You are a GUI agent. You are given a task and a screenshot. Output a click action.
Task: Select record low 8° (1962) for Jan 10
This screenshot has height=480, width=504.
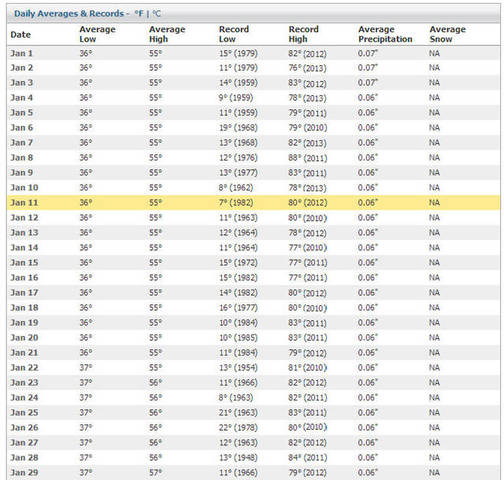click(236, 188)
